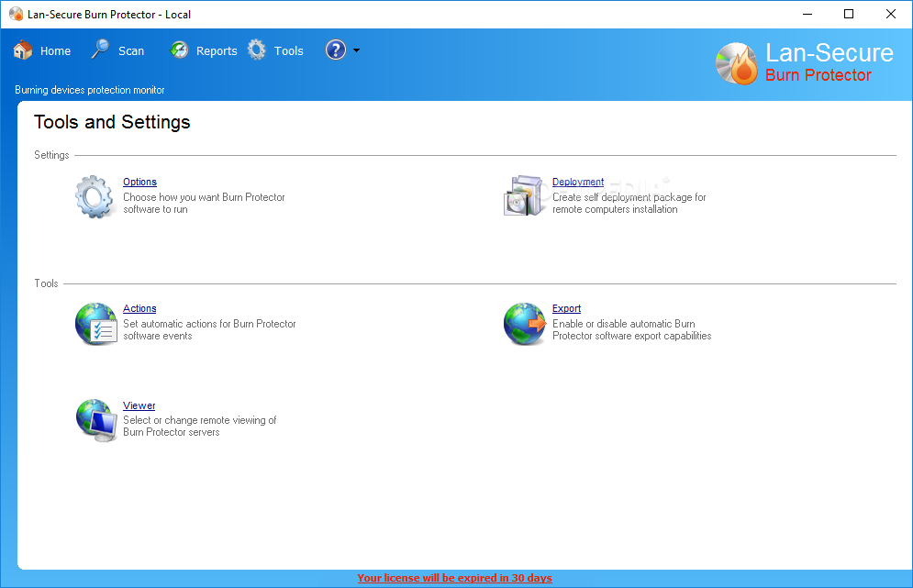This screenshot has height=588, width=913.
Task: Open the Scan menu label
Action: click(x=131, y=51)
